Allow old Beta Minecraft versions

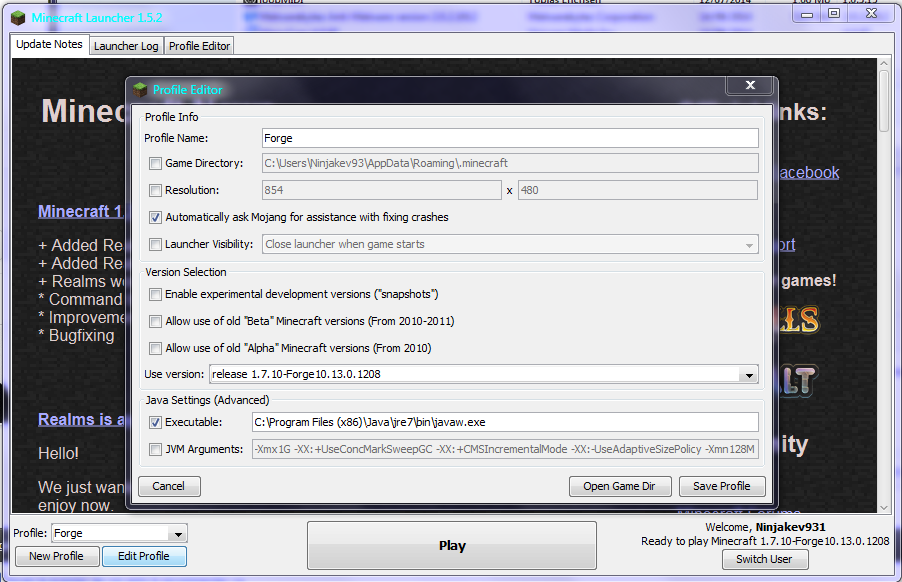coord(155,321)
